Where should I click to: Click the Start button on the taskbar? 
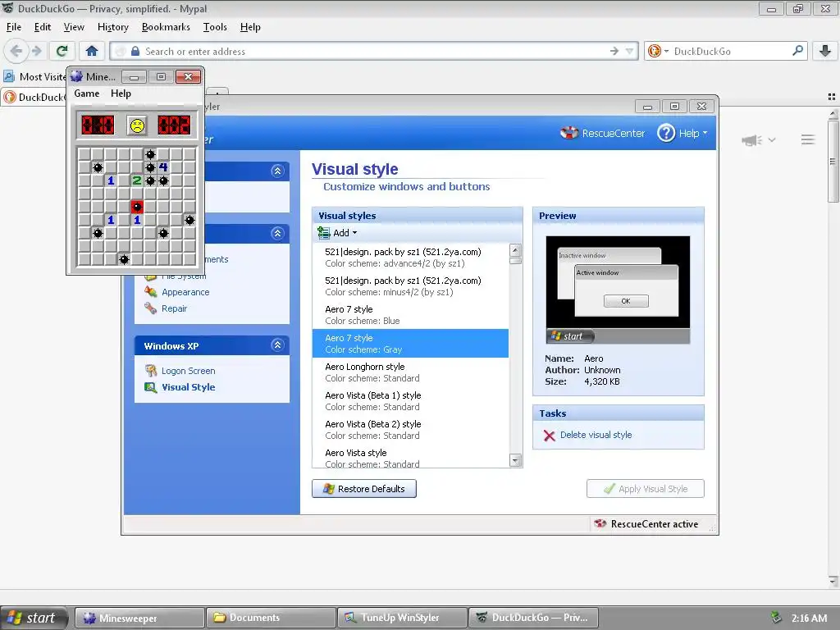coord(34,618)
